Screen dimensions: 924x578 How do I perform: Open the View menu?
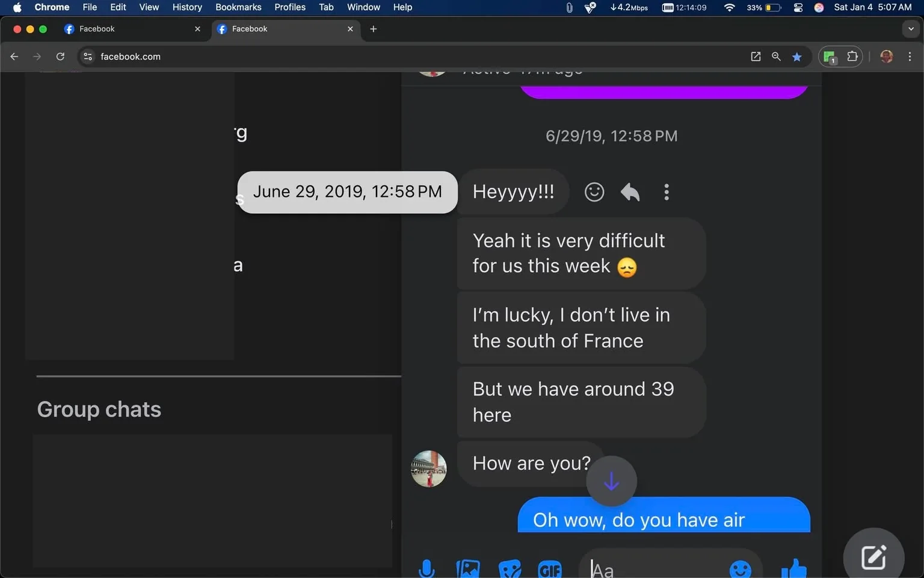coord(149,7)
